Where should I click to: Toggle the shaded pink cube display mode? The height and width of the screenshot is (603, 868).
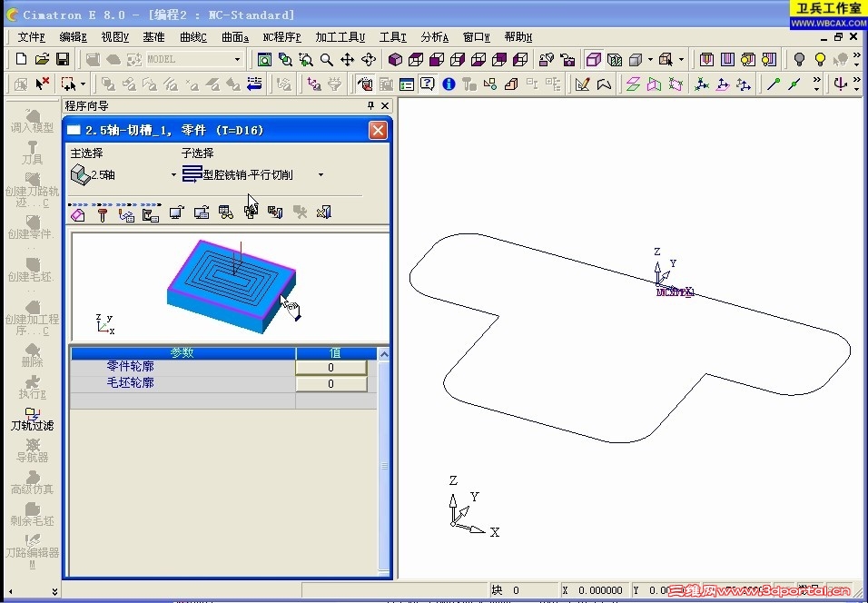point(594,59)
